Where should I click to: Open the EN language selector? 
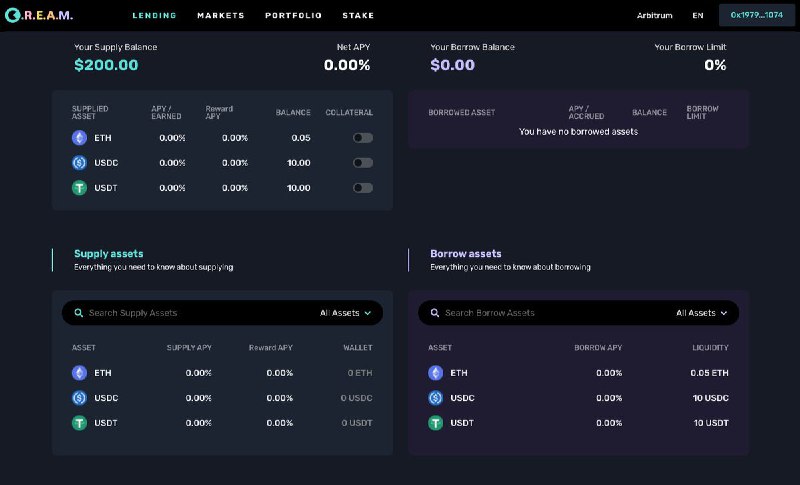(697, 15)
